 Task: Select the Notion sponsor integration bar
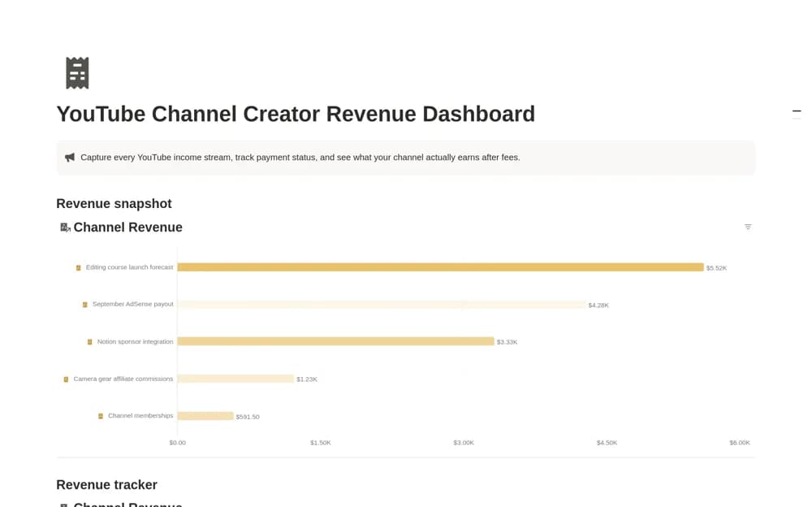click(335, 341)
